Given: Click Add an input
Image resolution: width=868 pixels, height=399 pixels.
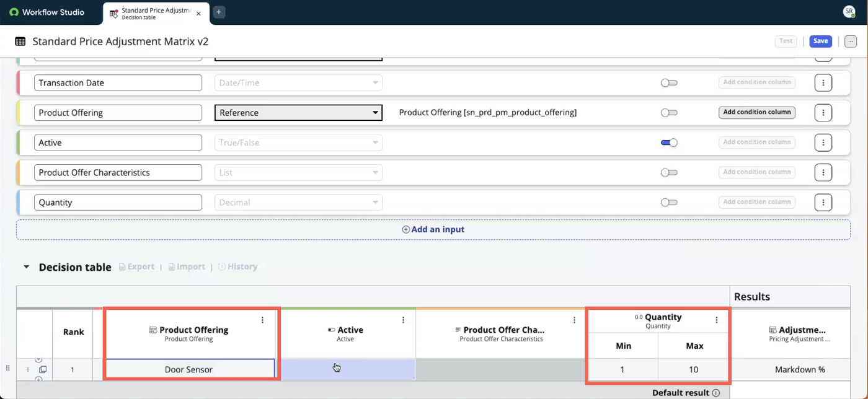Looking at the screenshot, I should click(x=433, y=229).
